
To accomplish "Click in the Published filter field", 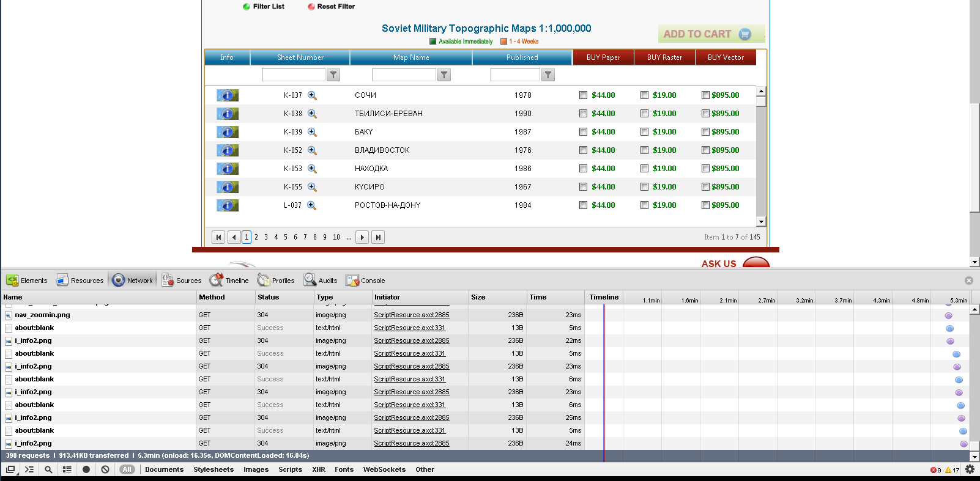I will pyautogui.click(x=515, y=75).
